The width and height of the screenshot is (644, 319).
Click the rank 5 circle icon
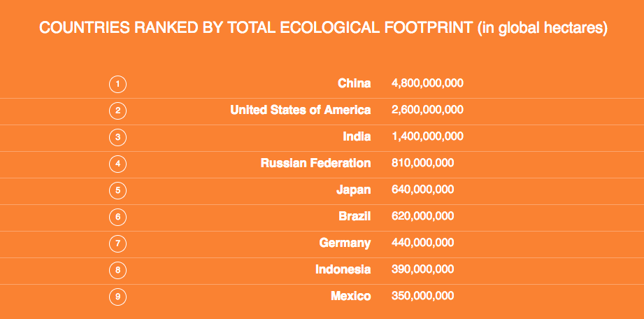[x=118, y=190]
